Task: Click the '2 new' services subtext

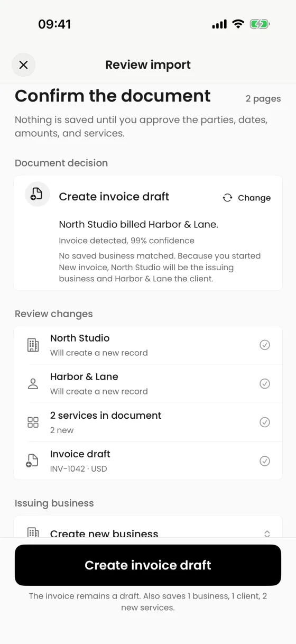Action: pyautogui.click(x=62, y=430)
